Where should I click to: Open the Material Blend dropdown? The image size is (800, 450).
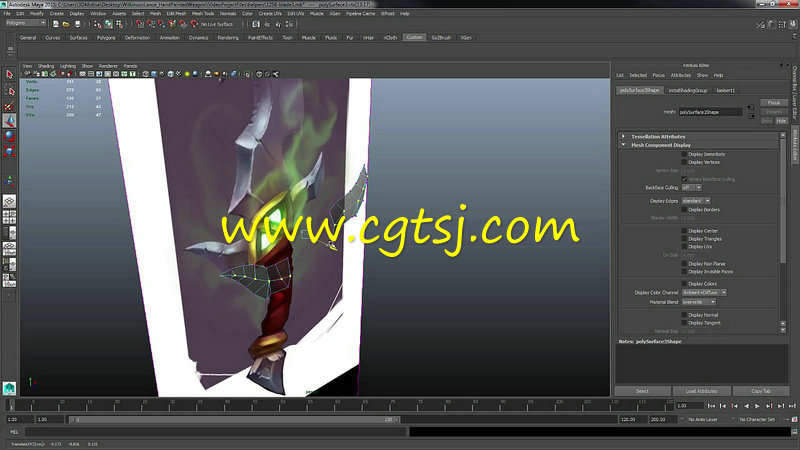[699, 302]
